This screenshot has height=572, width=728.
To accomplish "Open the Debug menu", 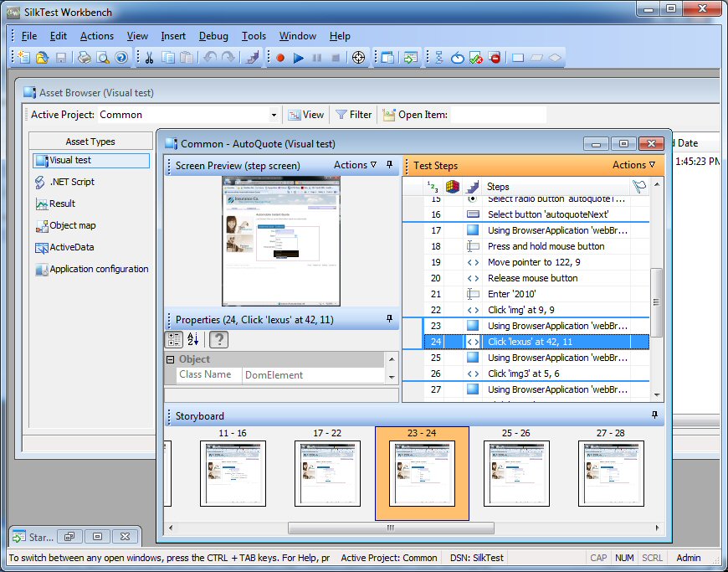I will (214, 36).
